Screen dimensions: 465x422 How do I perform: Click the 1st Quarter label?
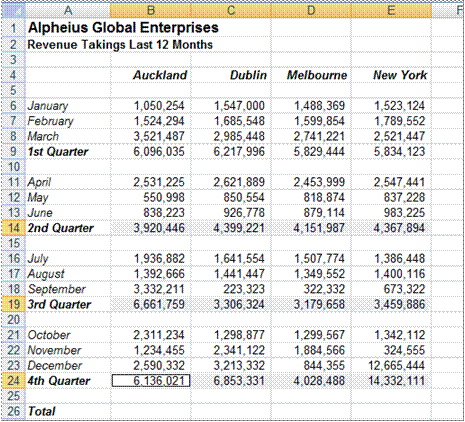point(68,152)
